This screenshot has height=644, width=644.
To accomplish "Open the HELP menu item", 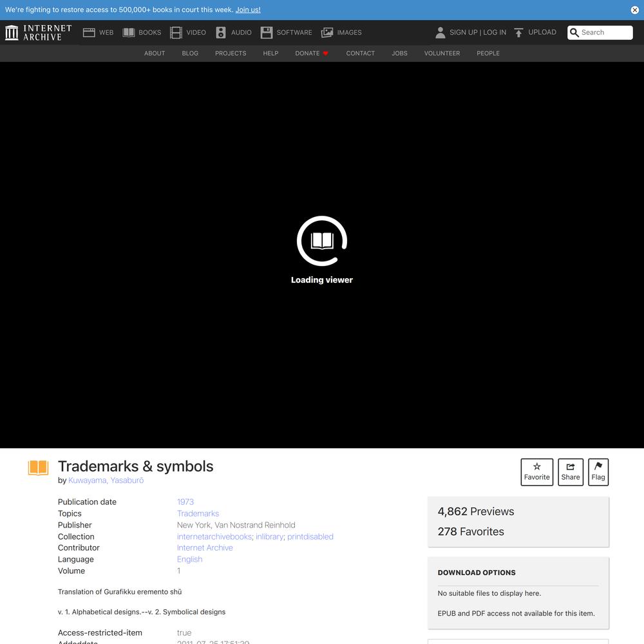I will (x=270, y=53).
